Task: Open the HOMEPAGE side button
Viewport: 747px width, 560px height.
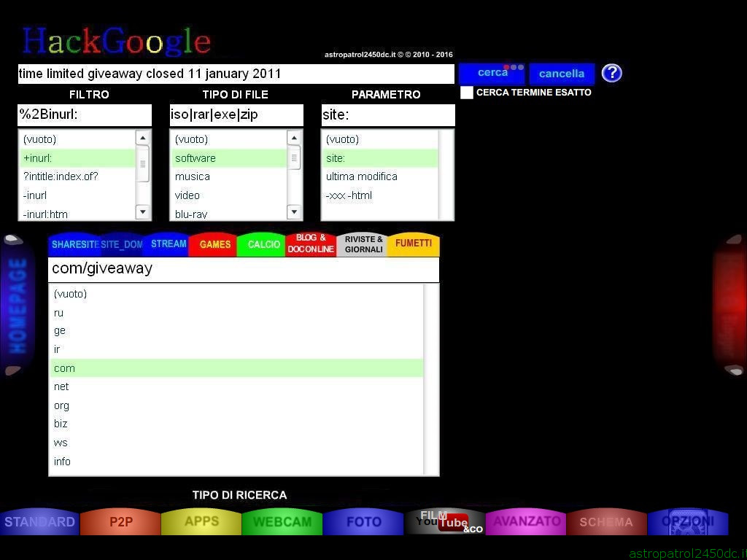Action: coord(18,306)
